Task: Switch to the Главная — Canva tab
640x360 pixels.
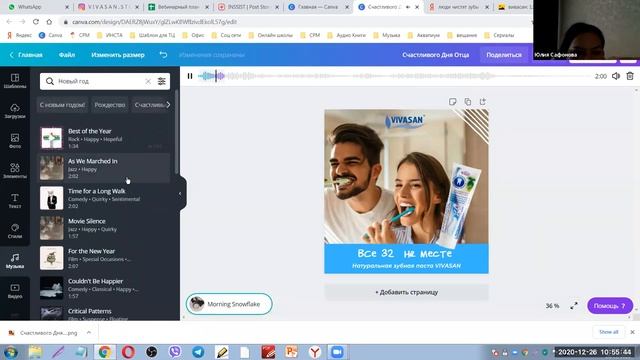Action: click(x=318, y=7)
